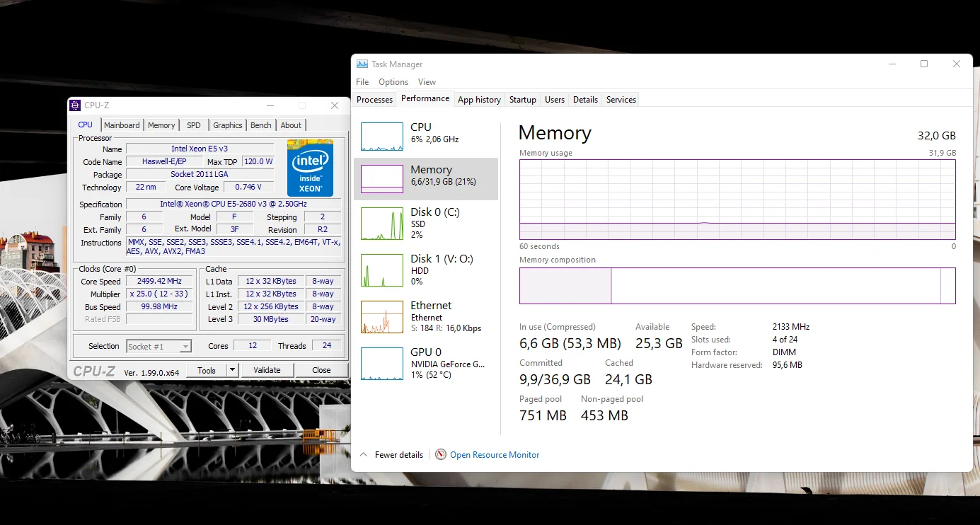This screenshot has width=980, height=525.
Task: Select the CPU tab in CPU-Z
Action: pyautogui.click(x=85, y=125)
